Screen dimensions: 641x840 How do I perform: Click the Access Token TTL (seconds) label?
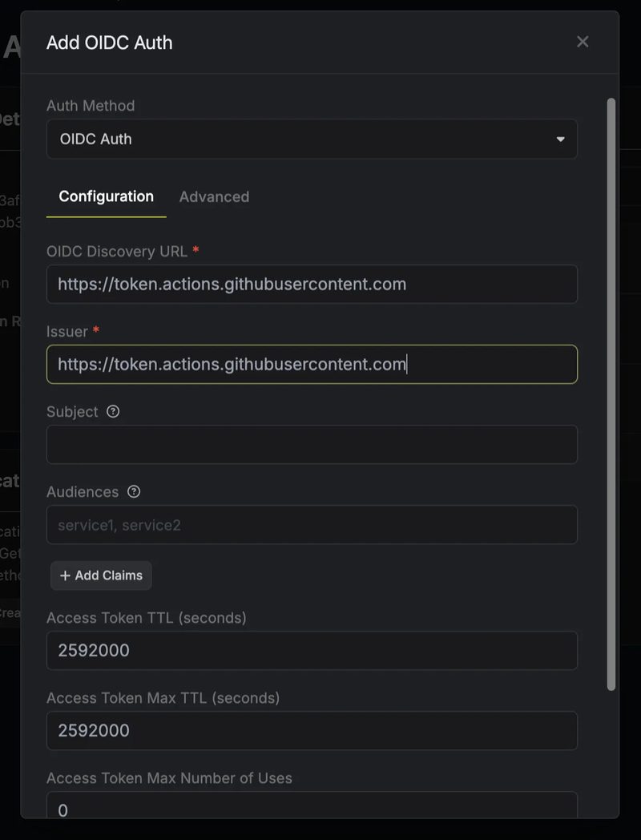point(147,617)
